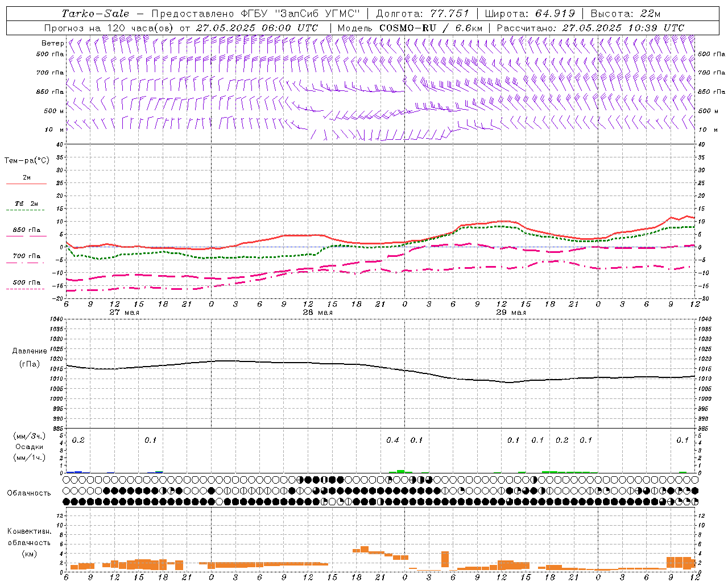This screenshot has width=728, height=582.
Task: Click the 'Ветер' wind panel label
Action: [53, 43]
